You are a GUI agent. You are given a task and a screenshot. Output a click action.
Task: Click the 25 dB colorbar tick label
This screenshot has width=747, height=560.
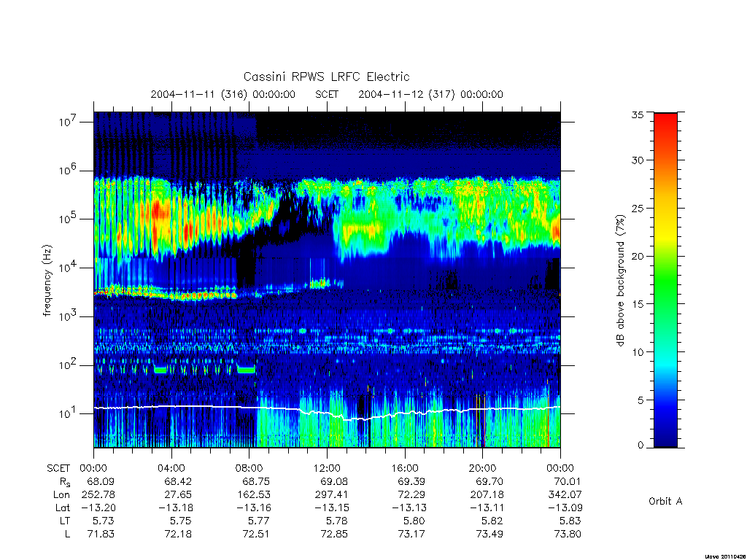[x=637, y=208]
